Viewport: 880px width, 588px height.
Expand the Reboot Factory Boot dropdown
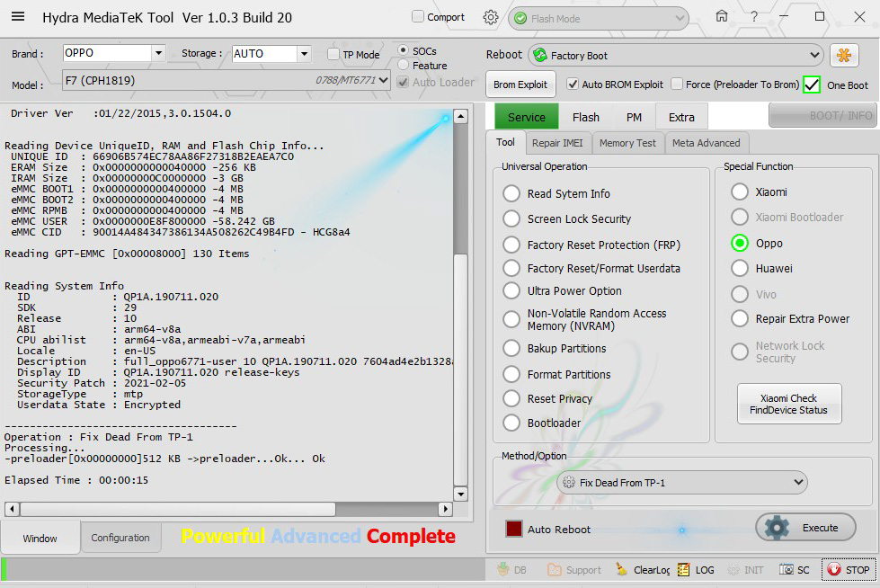[815, 55]
